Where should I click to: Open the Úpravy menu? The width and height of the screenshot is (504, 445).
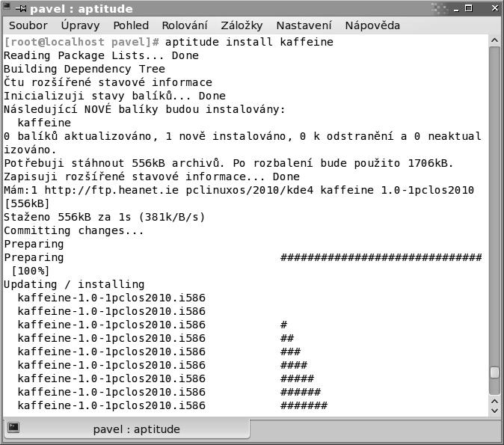coord(80,25)
